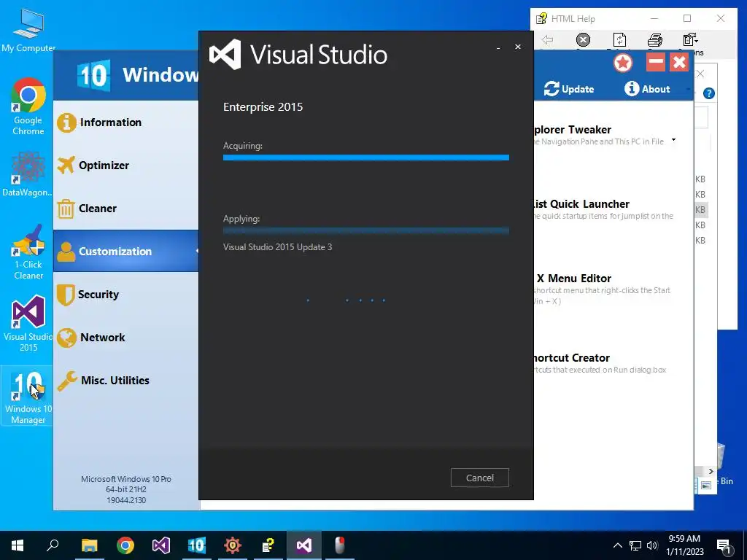Click the Applying progress bar
Viewport: 747px width, 560px height.
click(366, 231)
